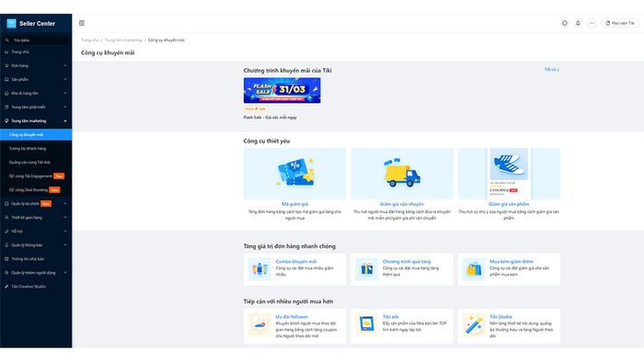The height and width of the screenshot is (362, 644).
Task: Expand the Trung tâm phát triển chevron
Action: point(65,107)
